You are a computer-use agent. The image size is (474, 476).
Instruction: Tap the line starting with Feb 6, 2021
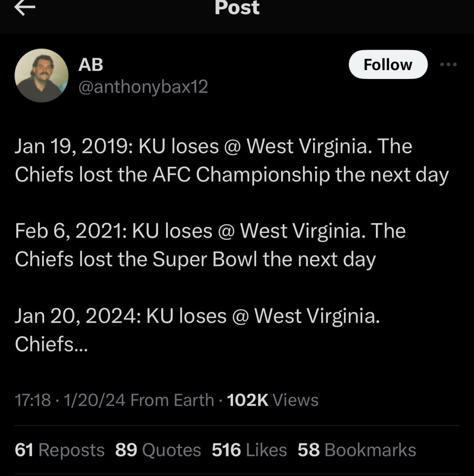pyautogui.click(x=210, y=231)
